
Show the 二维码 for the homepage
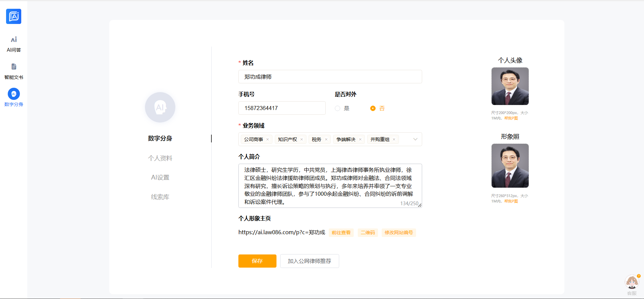[x=368, y=233]
